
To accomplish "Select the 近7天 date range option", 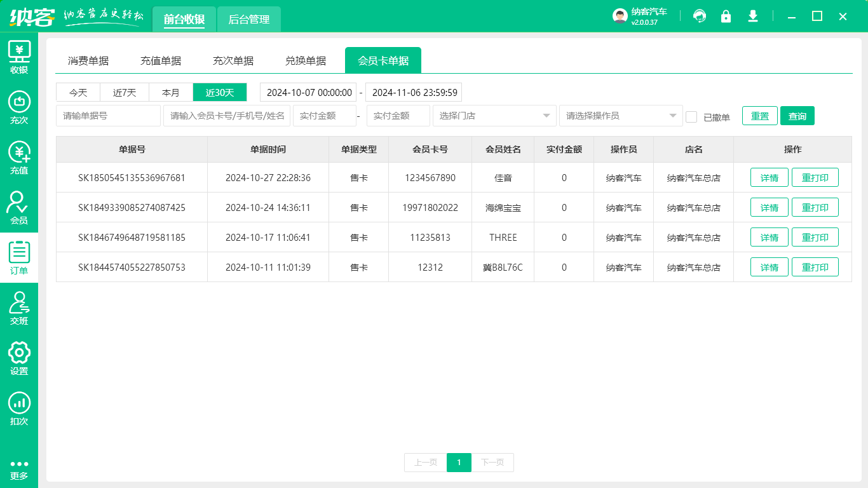I will tap(125, 93).
